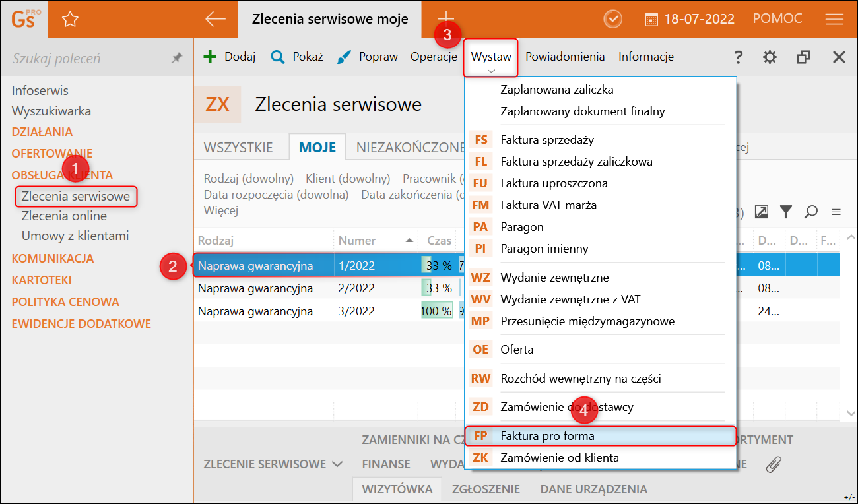The height and width of the screenshot is (504, 858).
Task: Click the Gs PRO logo icon
Action: [26, 19]
